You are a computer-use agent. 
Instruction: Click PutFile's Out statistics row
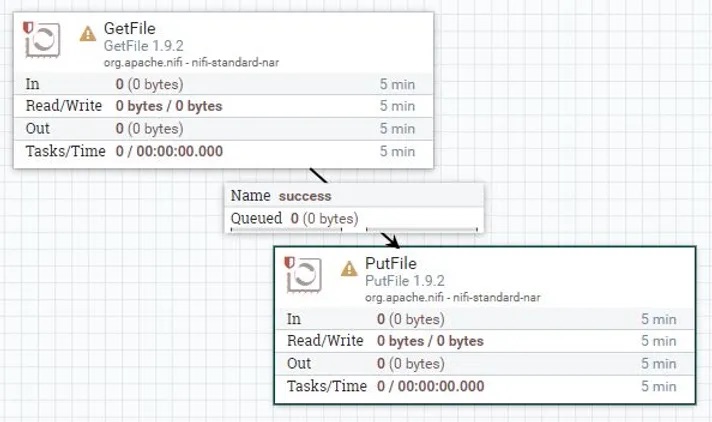point(485,363)
